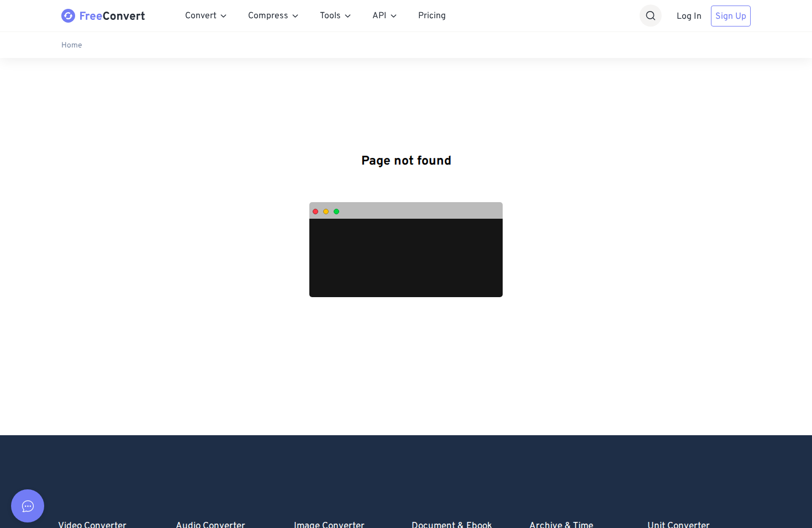Click the red dot in terminal illustration

click(x=315, y=212)
